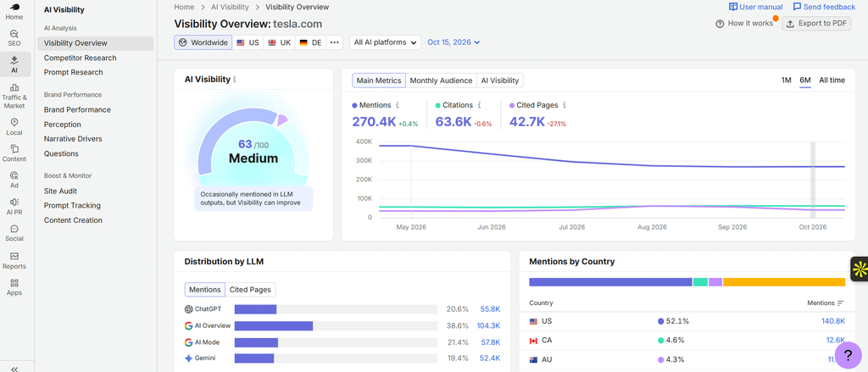Click the sort icon beside Mentions column
This screenshot has height=372, width=868.
841,303
